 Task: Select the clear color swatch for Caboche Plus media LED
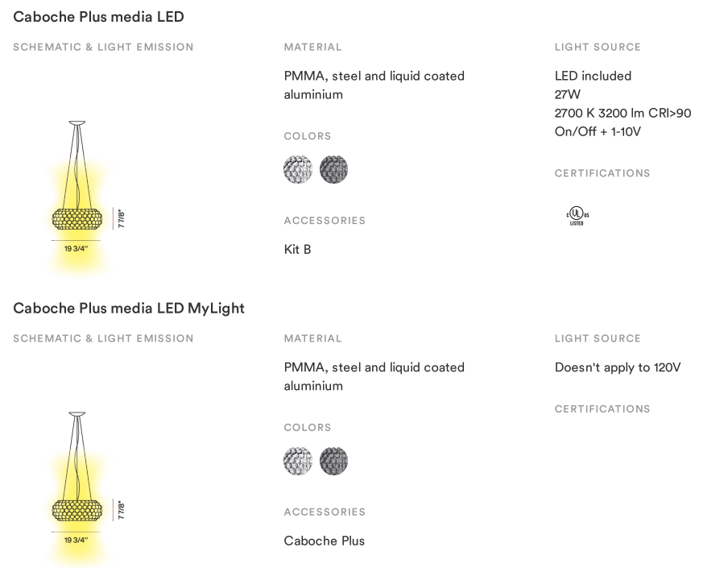point(298,169)
